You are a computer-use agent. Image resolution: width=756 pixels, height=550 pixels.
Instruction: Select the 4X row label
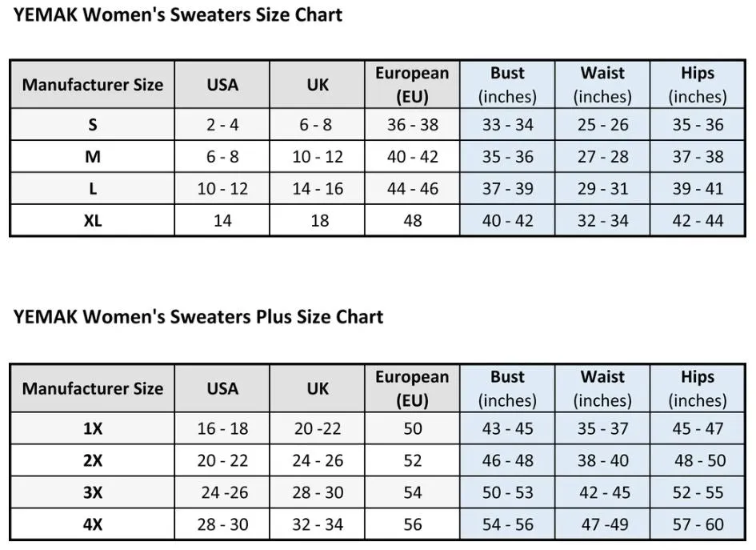(93, 524)
